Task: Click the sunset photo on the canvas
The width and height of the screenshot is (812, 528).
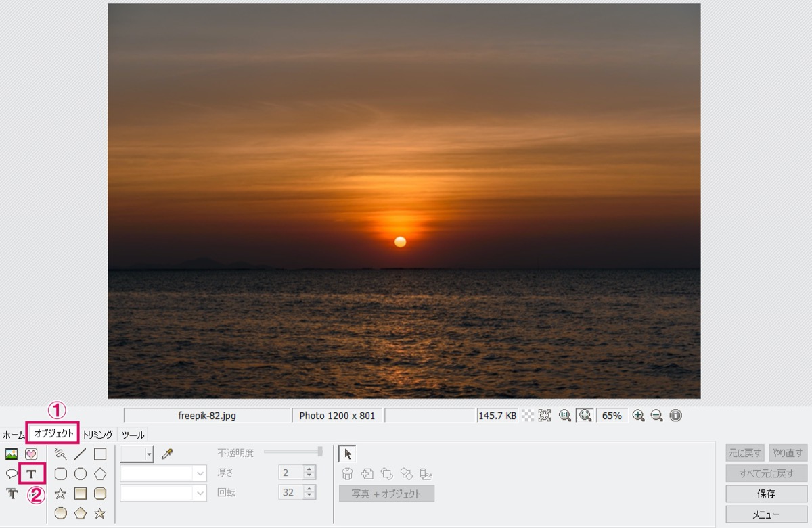Action: pyautogui.click(x=404, y=201)
